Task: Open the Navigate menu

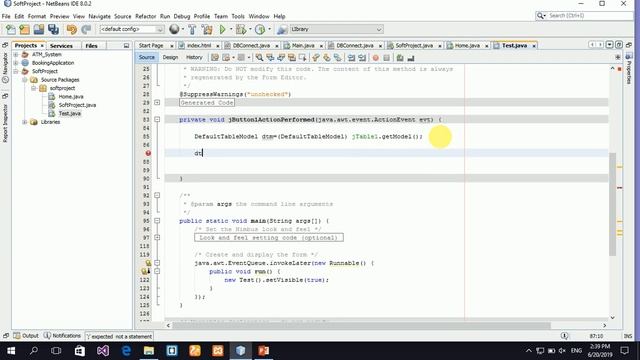Action: [100, 16]
